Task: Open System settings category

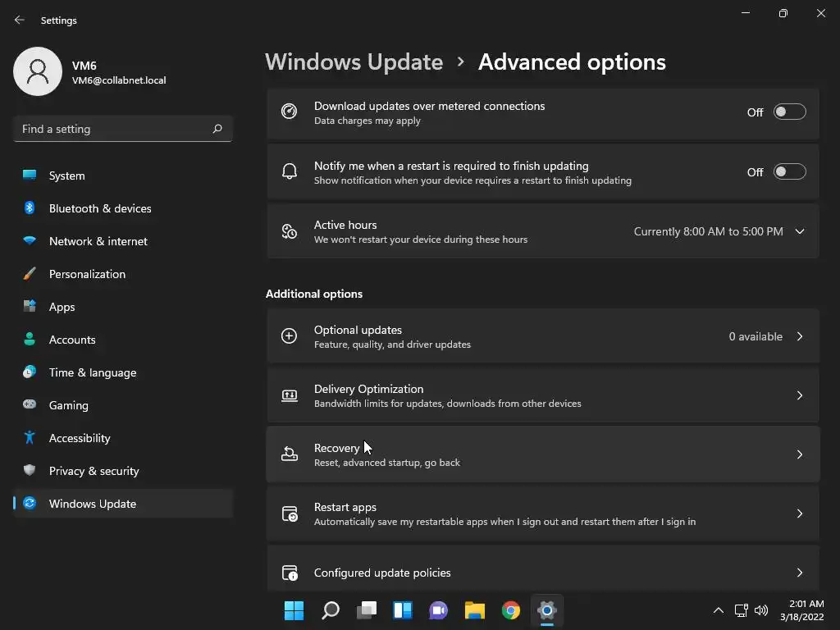Action: [x=123, y=176]
